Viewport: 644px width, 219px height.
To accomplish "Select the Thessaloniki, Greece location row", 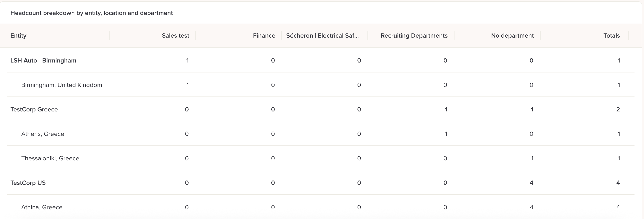I will point(320,158).
